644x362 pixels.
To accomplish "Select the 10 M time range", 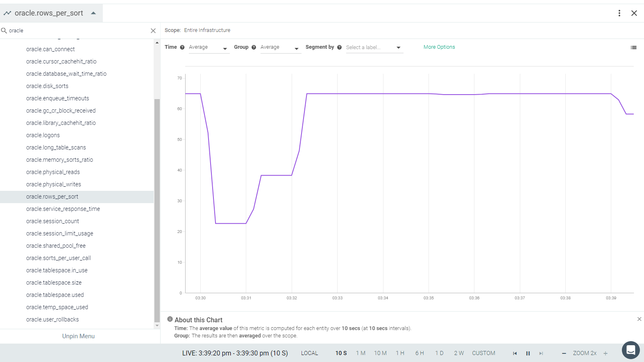I will (x=380, y=353).
